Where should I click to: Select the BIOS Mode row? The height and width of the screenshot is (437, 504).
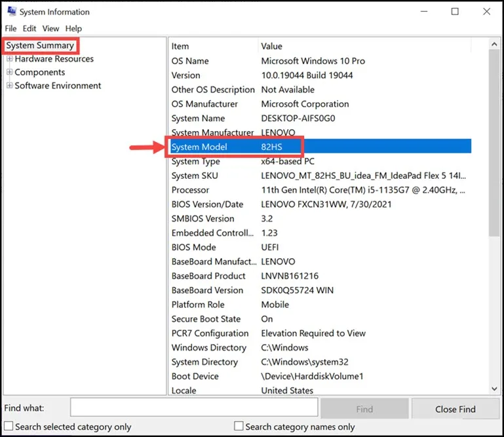pyautogui.click(x=320, y=247)
